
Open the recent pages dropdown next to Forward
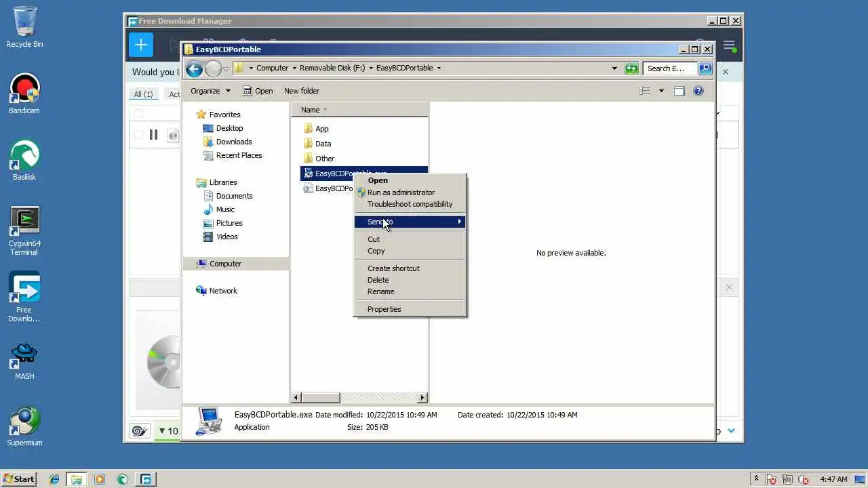pyautogui.click(x=227, y=69)
